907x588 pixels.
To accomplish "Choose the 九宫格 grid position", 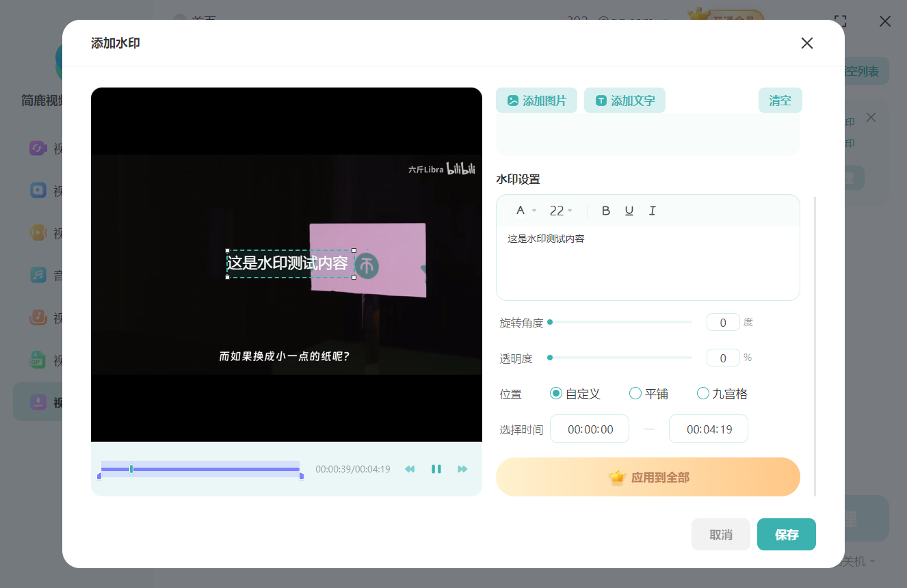I will [x=702, y=393].
